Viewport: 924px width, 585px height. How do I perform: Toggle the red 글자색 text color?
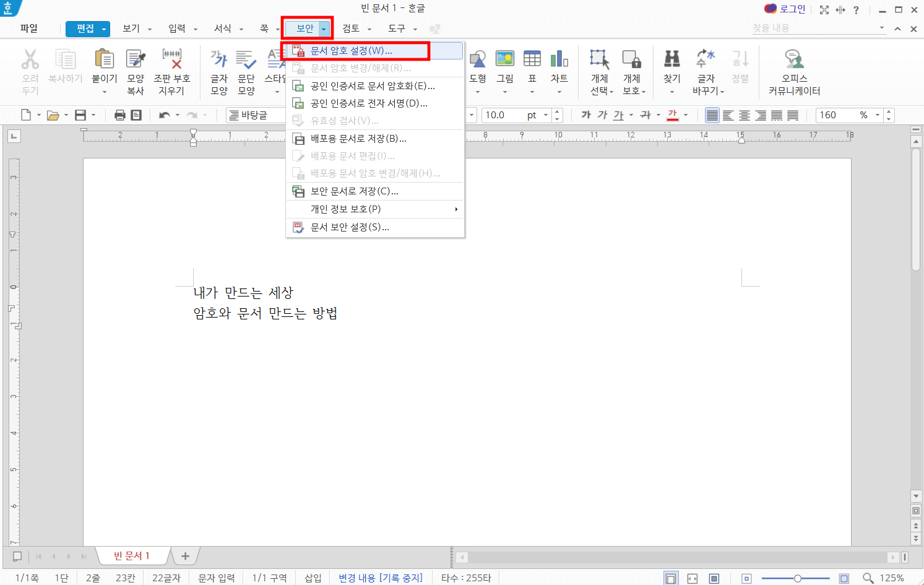(672, 115)
